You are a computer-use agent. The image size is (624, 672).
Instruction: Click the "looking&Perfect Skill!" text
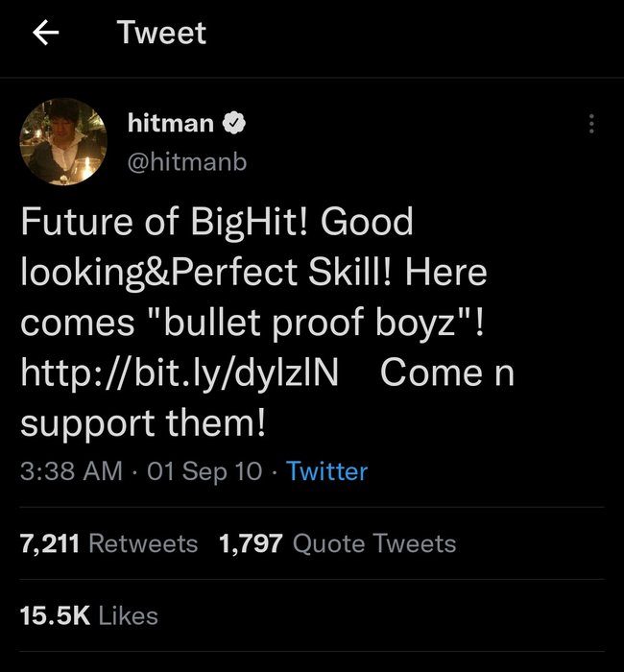pyautogui.click(x=202, y=273)
